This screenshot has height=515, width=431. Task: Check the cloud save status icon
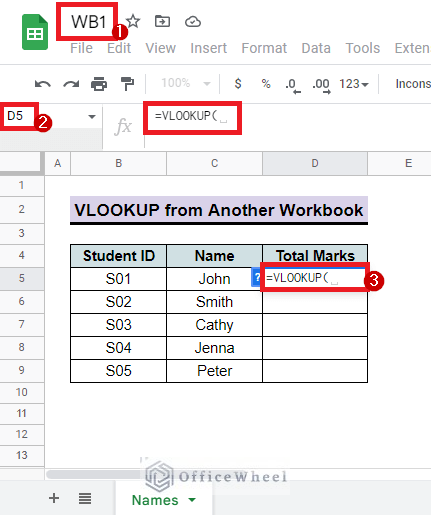click(x=193, y=22)
